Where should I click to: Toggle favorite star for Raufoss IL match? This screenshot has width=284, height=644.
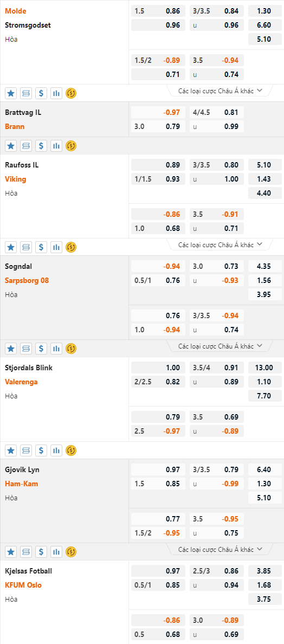11,247
